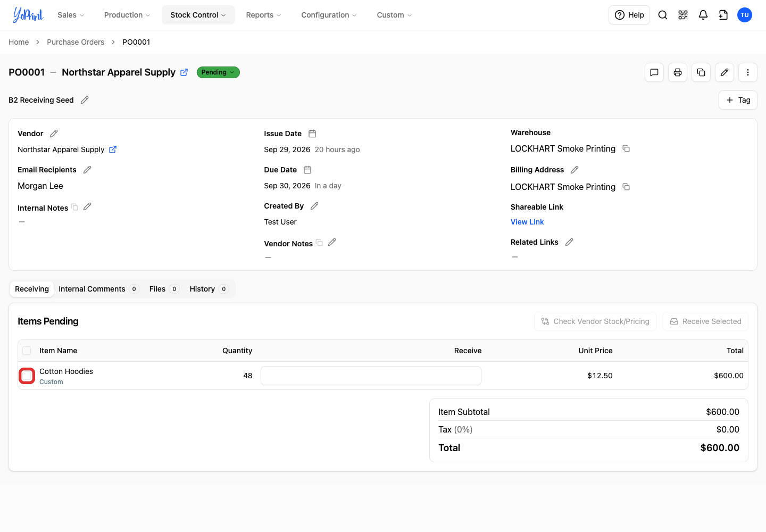Edit Related Links pencil icon

[x=569, y=242]
